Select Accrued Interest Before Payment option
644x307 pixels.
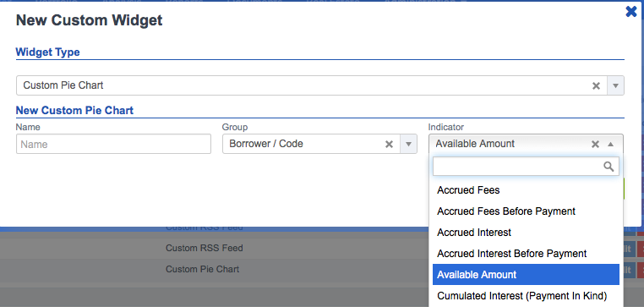[526, 254]
